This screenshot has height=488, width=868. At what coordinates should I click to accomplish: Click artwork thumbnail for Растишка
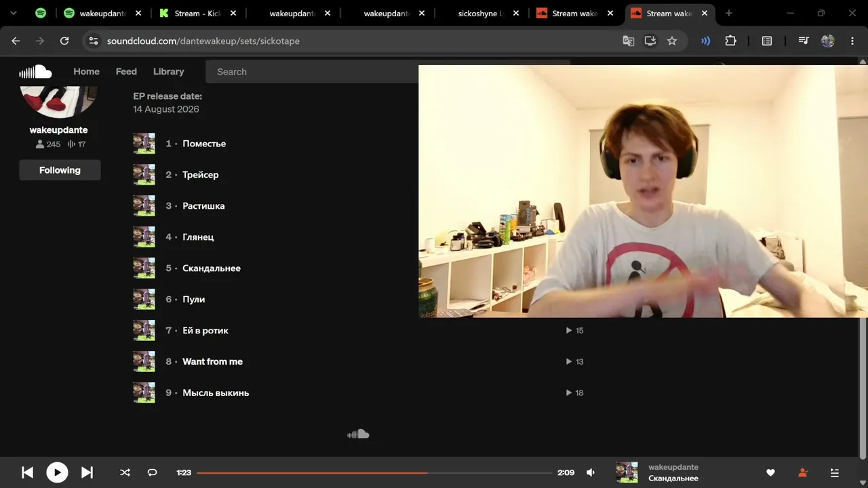click(x=144, y=206)
